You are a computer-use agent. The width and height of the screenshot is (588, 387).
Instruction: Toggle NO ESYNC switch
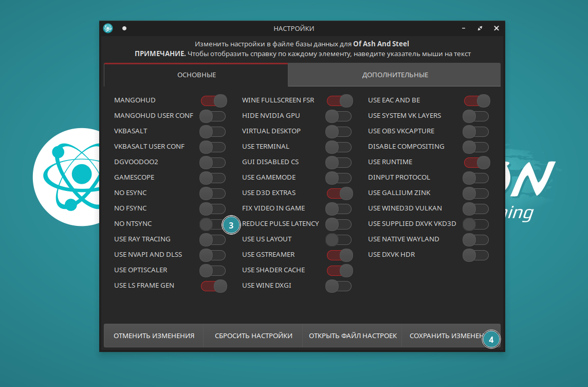tap(213, 193)
